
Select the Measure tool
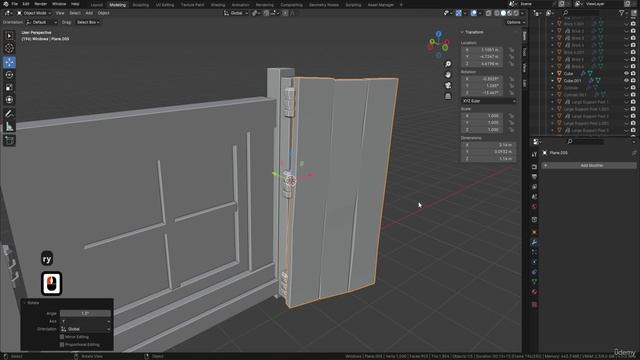(x=9, y=127)
